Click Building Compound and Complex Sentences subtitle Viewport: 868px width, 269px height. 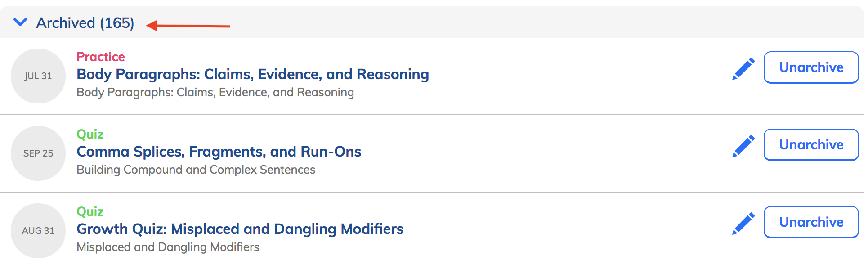196,170
